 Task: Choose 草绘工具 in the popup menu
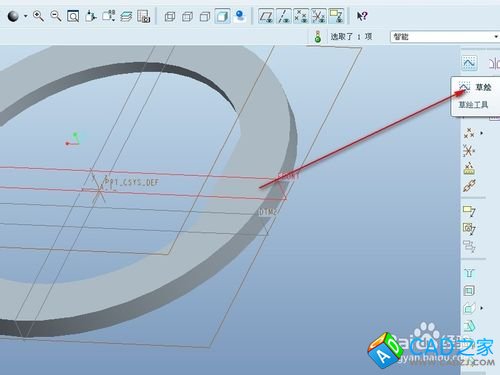pyautogui.click(x=473, y=105)
